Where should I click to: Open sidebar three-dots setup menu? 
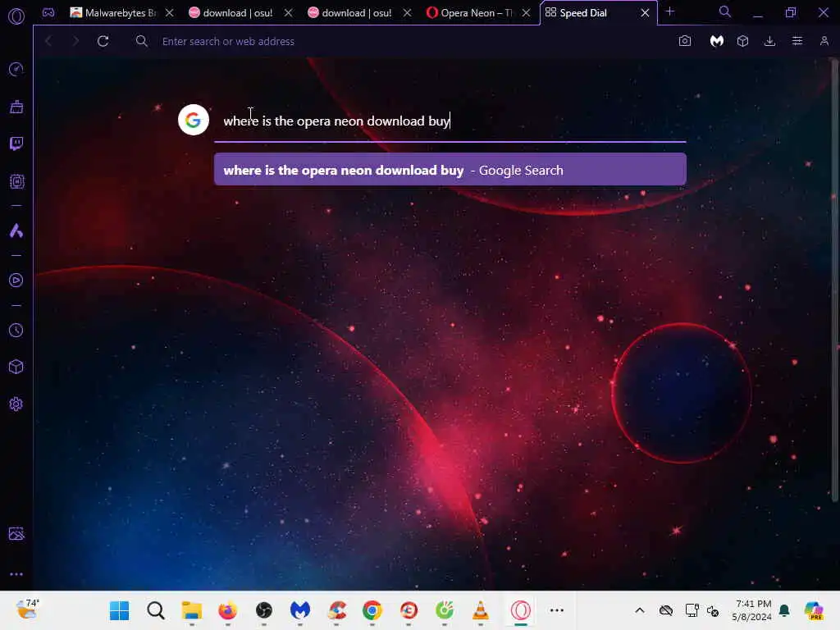tap(16, 574)
